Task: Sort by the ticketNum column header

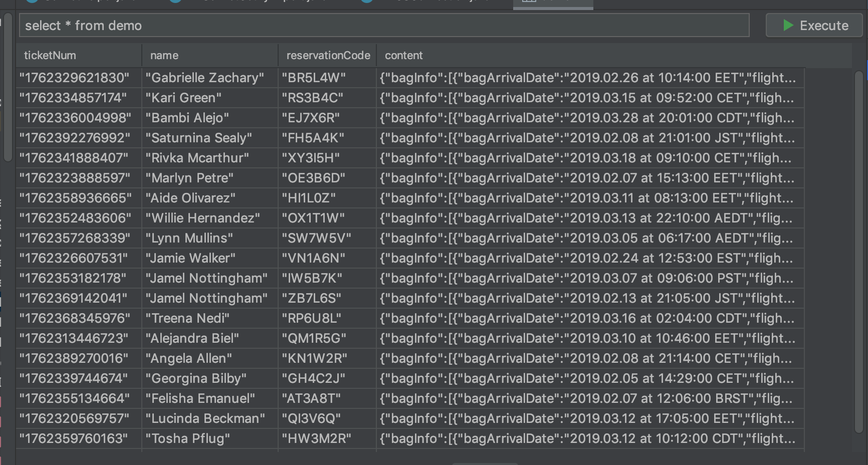Action: (50, 56)
